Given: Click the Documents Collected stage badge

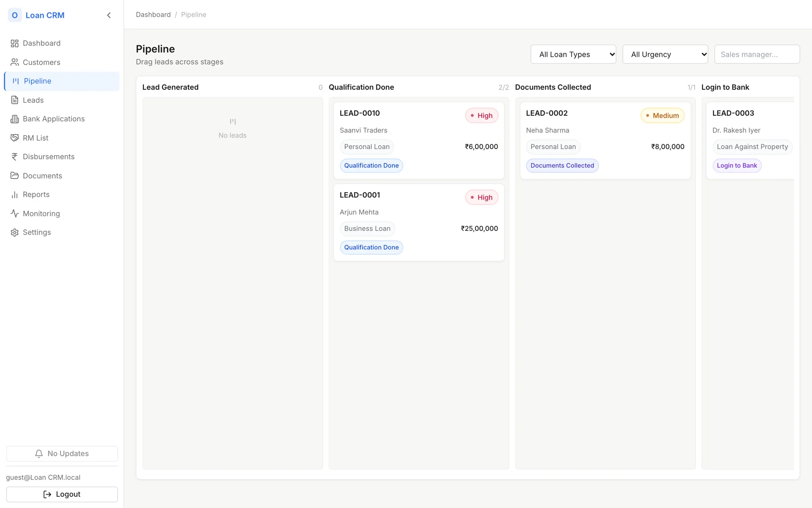Looking at the screenshot, I should (562, 165).
